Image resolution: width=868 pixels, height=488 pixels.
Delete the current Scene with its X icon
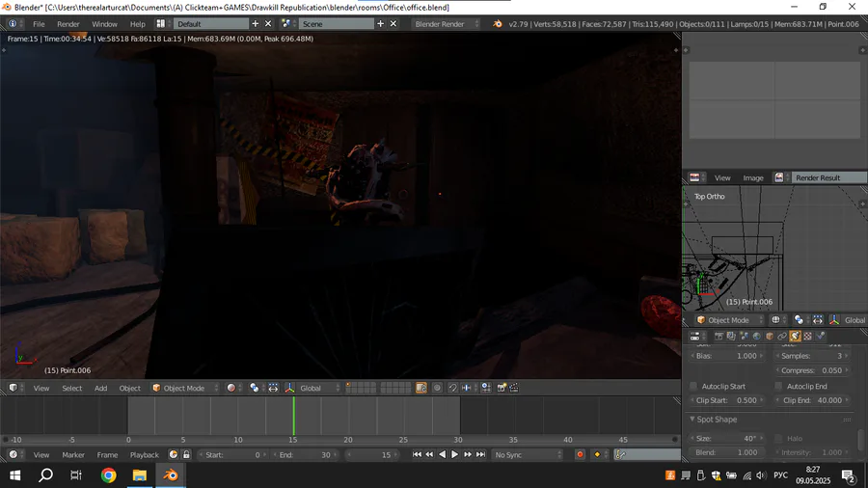[393, 24]
